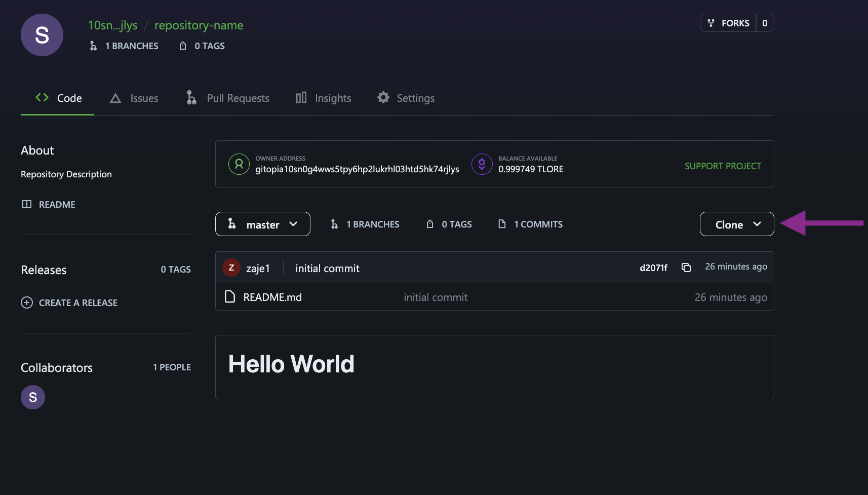The image size is (868, 495).
Task: Click the README book icon in About
Action: (27, 204)
